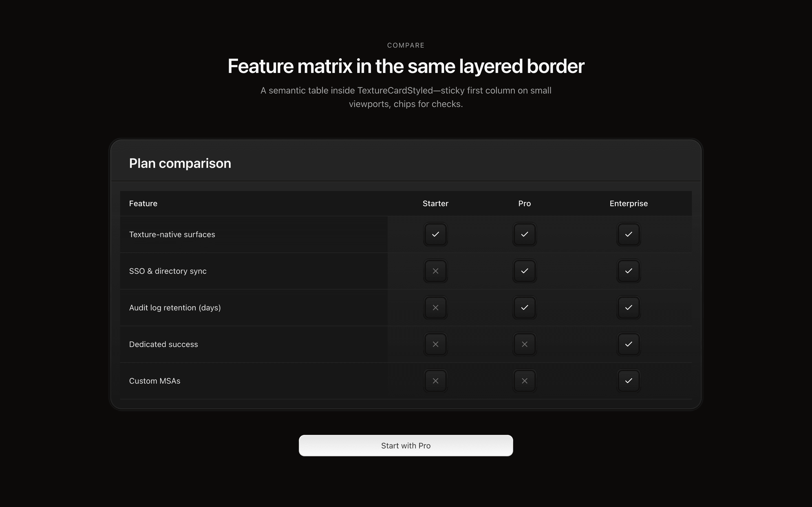Select the Starter column header

(x=435, y=203)
